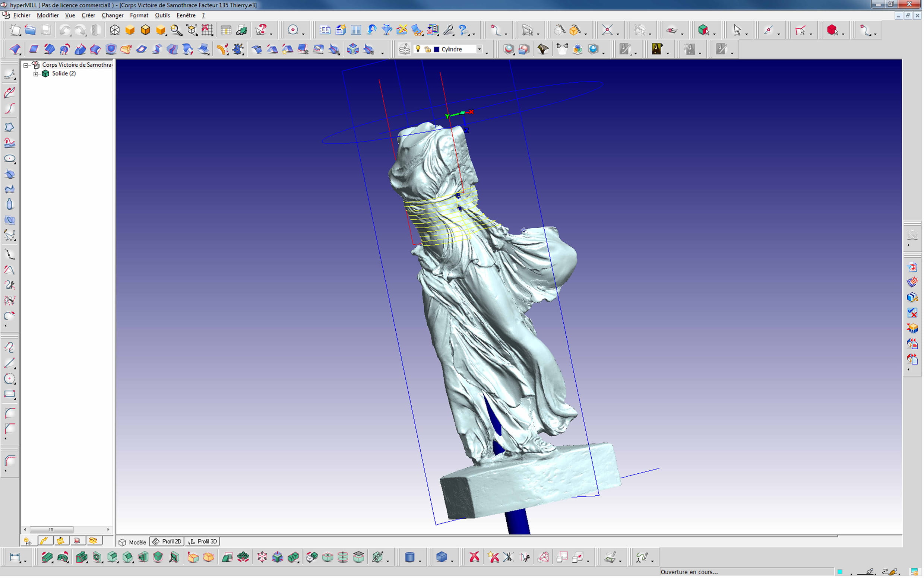Toggle the red sphere render mode icon
The width and height of the screenshot is (924, 578).
coord(508,49)
